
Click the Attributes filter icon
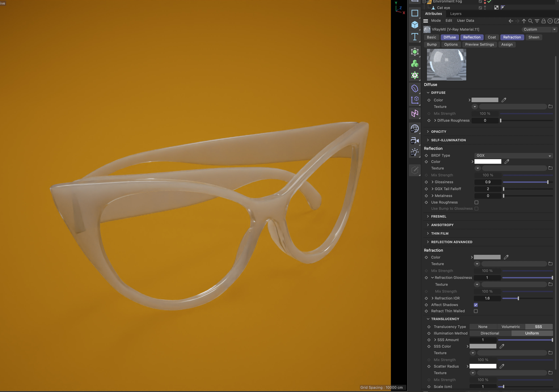(x=537, y=21)
